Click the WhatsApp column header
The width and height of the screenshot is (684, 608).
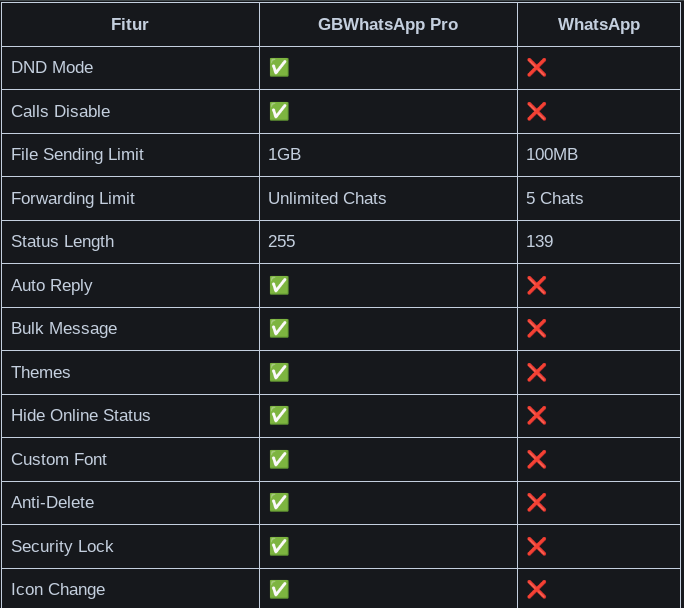tap(599, 24)
